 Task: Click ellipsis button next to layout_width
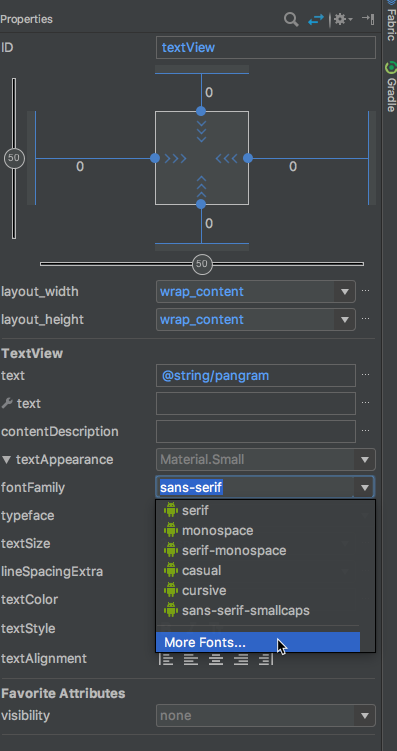[365, 291]
